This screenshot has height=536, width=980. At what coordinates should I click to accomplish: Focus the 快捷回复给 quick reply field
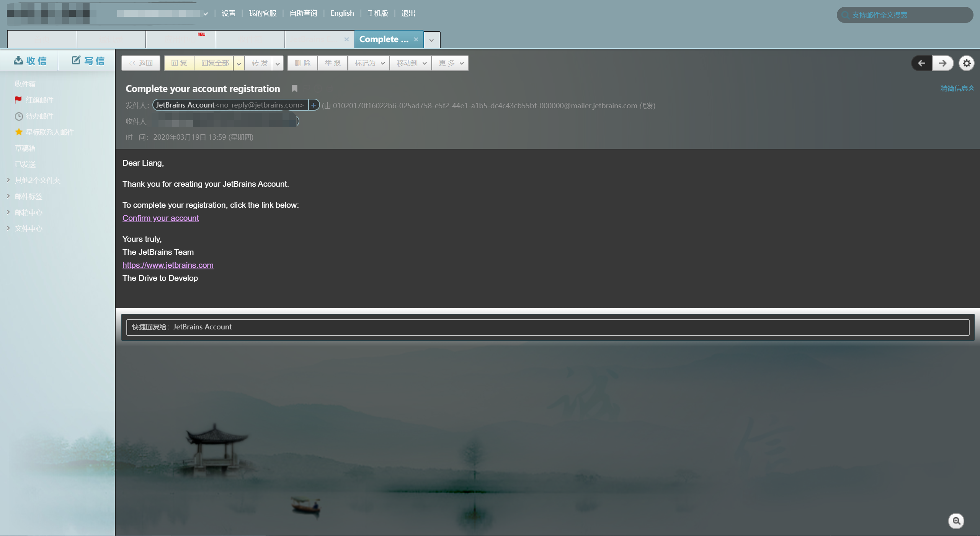click(548, 327)
